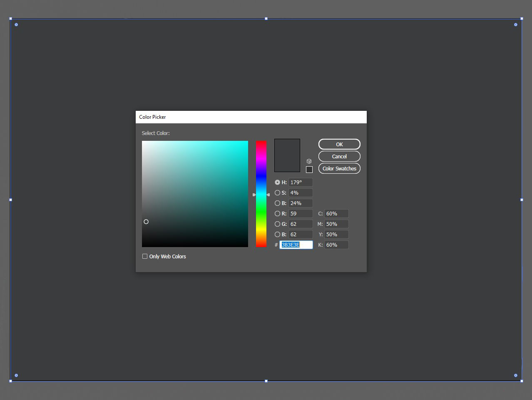
Task: Select the R red radio button
Action: [277, 214]
